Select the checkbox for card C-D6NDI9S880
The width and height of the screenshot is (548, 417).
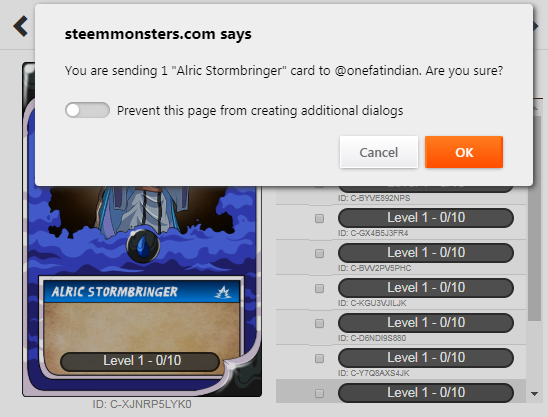pos(319,323)
